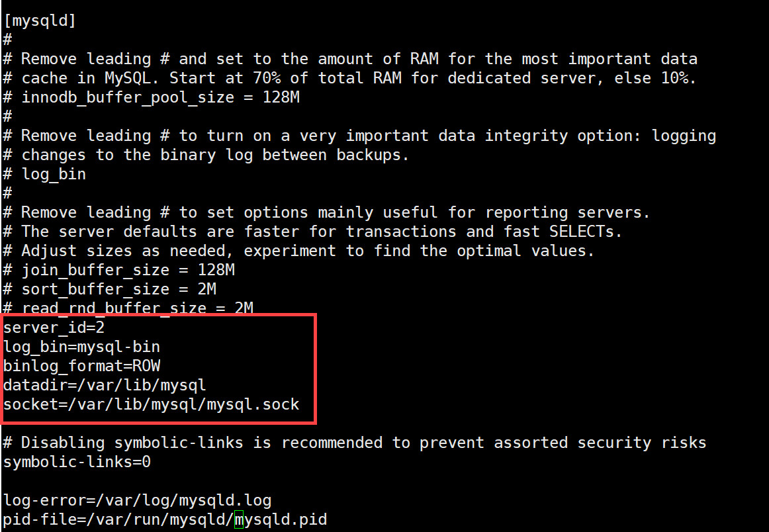Image resolution: width=769 pixels, height=532 pixels.
Task: Place cursor on server_id=2 line
Action: (54, 327)
